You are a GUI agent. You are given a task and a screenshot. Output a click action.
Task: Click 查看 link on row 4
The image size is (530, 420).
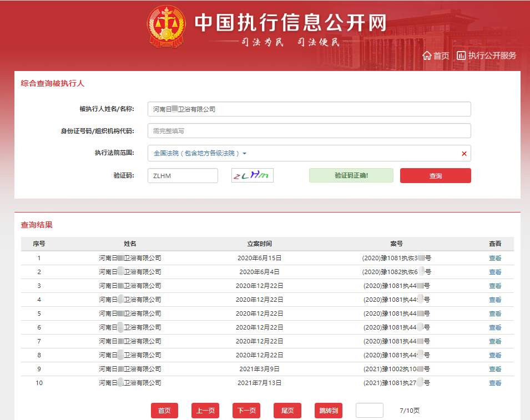494,300
